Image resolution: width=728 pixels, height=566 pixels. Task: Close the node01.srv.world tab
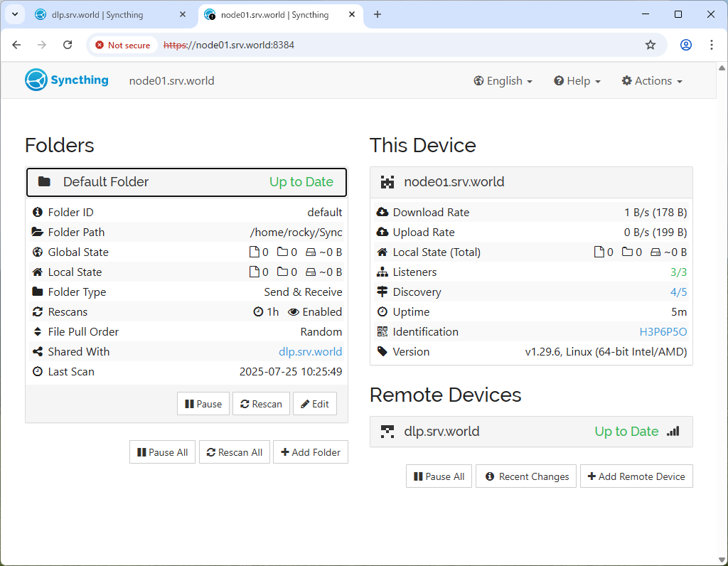[352, 15]
